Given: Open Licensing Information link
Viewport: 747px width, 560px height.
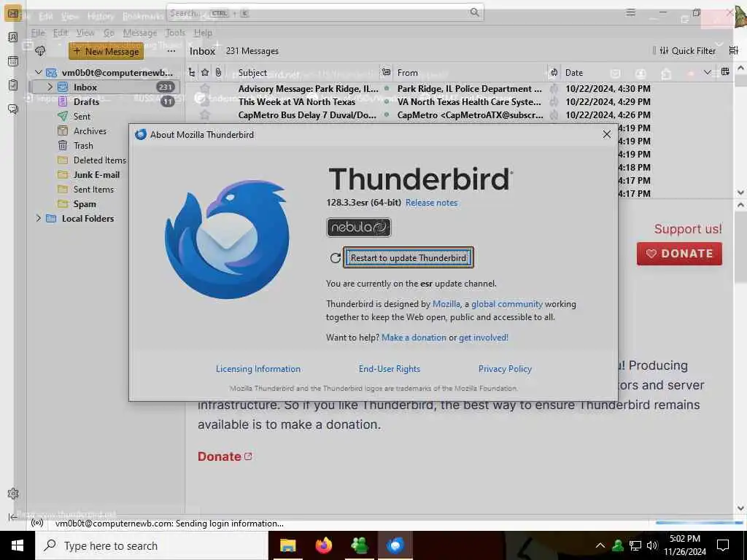Looking at the screenshot, I should pos(258,368).
